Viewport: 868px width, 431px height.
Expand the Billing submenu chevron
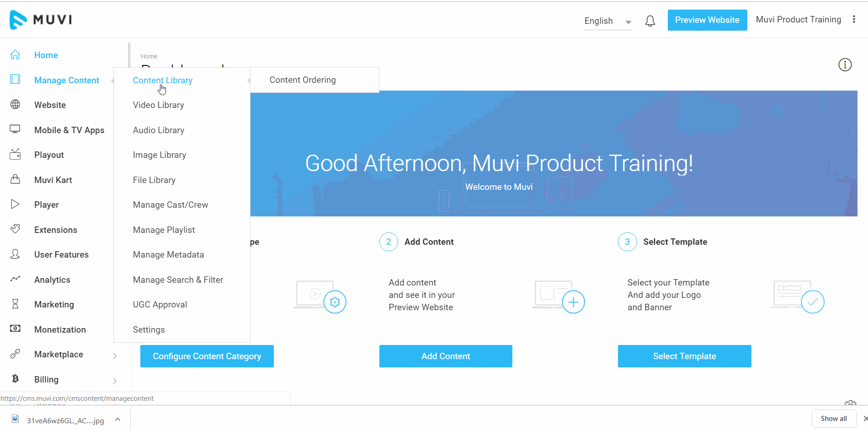pyautogui.click(x=115, y=381)
